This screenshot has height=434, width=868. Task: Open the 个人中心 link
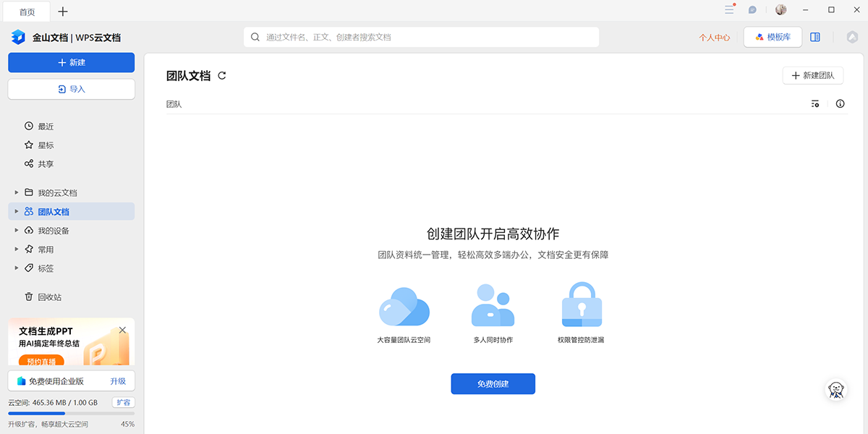(x=714, y=38)
